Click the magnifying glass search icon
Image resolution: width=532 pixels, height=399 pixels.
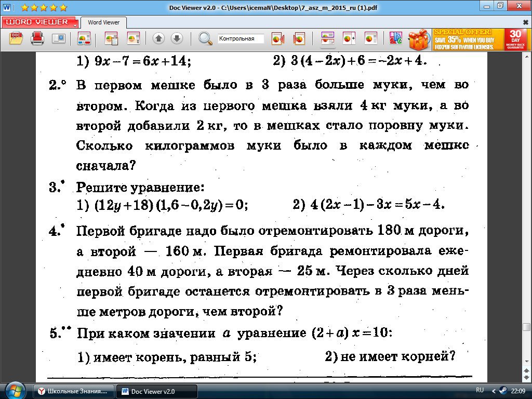coord(206,39)
